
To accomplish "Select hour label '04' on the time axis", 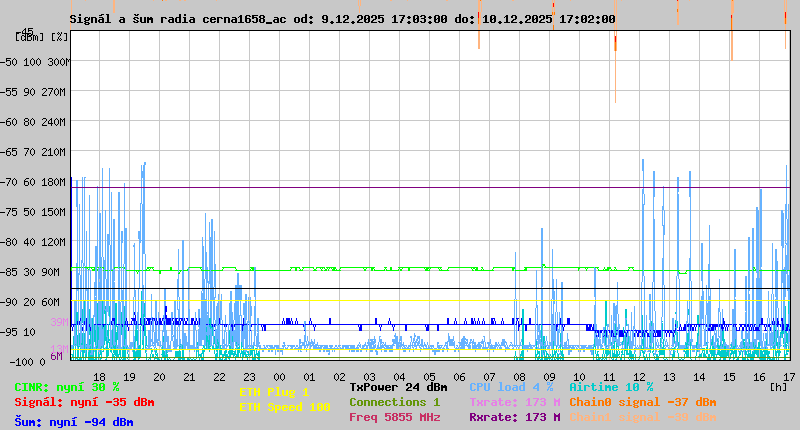I will pos(399,377).
